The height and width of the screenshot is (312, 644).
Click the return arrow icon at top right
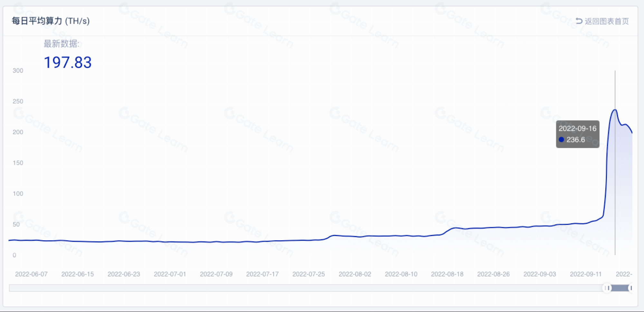[579, 21]
